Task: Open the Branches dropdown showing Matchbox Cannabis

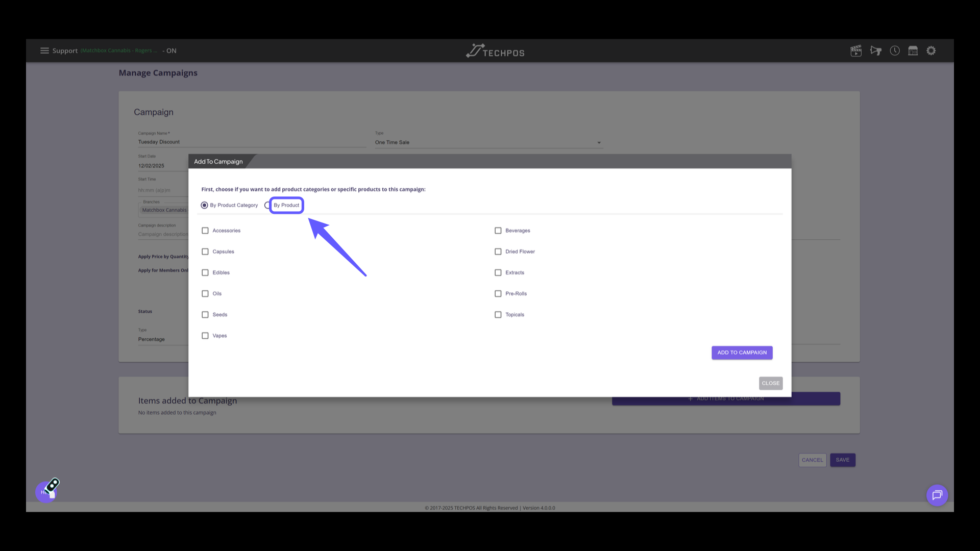Action: click(163, 210)
